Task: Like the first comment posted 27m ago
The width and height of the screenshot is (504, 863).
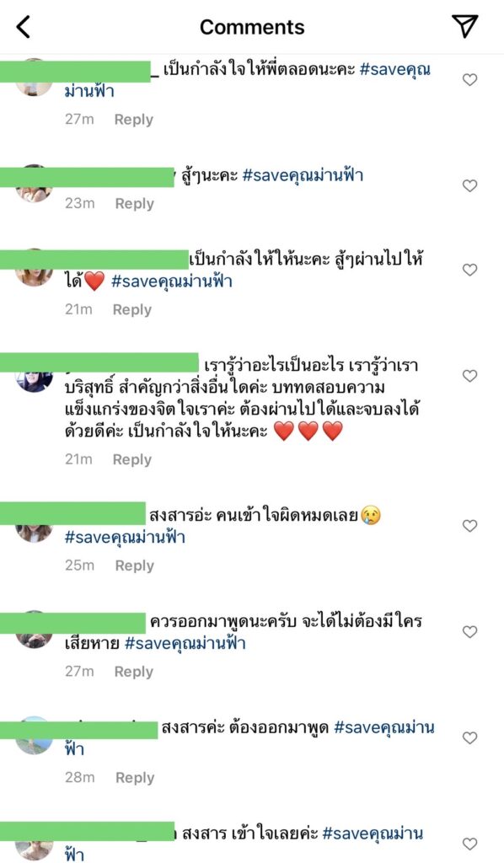Action: tap(469, 80)
